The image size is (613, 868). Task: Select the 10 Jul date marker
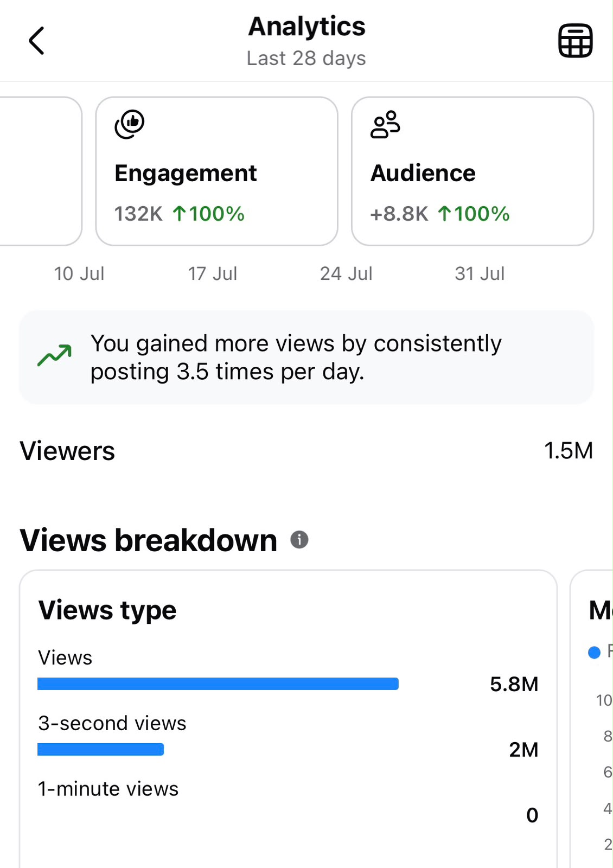click(x=79, y=273)
